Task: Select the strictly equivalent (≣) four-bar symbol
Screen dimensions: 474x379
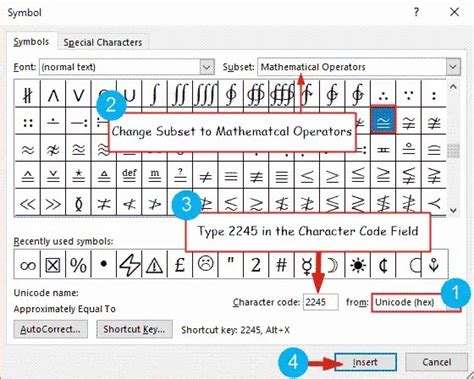Action: click(282, 176)
